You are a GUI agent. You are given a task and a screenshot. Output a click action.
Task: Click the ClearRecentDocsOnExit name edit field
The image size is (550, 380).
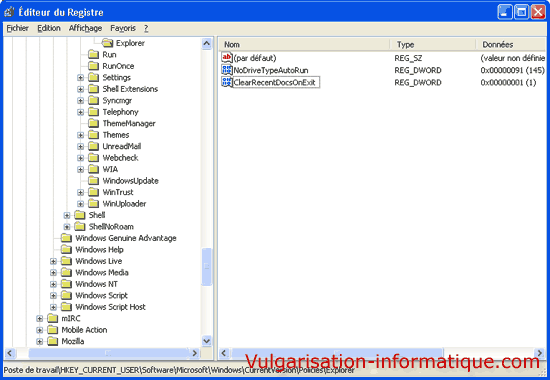click(x=276, y=82)
